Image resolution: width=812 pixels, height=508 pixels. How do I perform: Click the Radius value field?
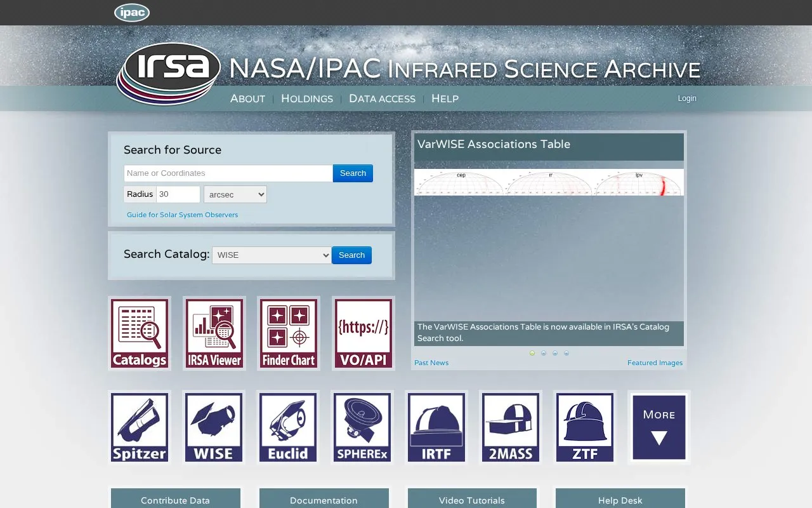(x=178, y=194)
